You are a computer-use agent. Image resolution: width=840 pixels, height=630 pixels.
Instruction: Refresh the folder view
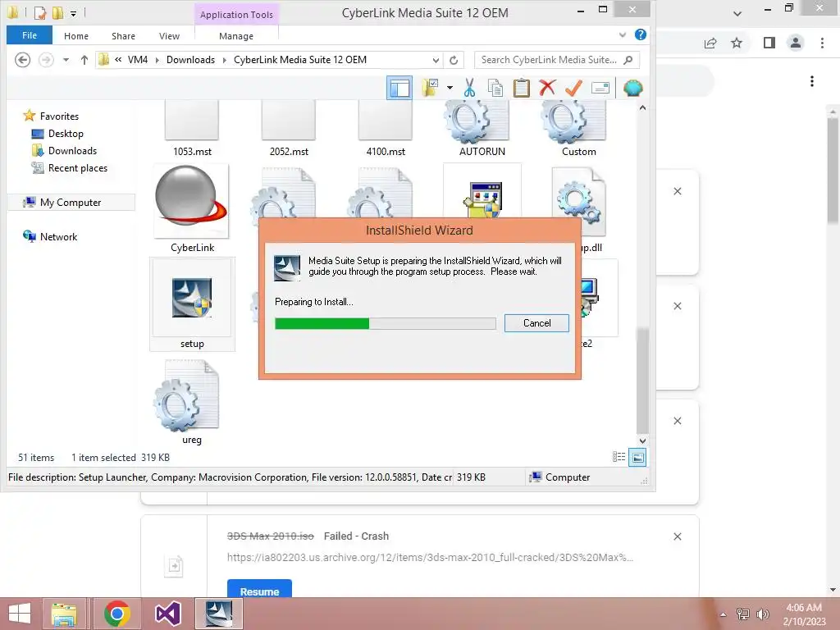click(x=454, y=60)
